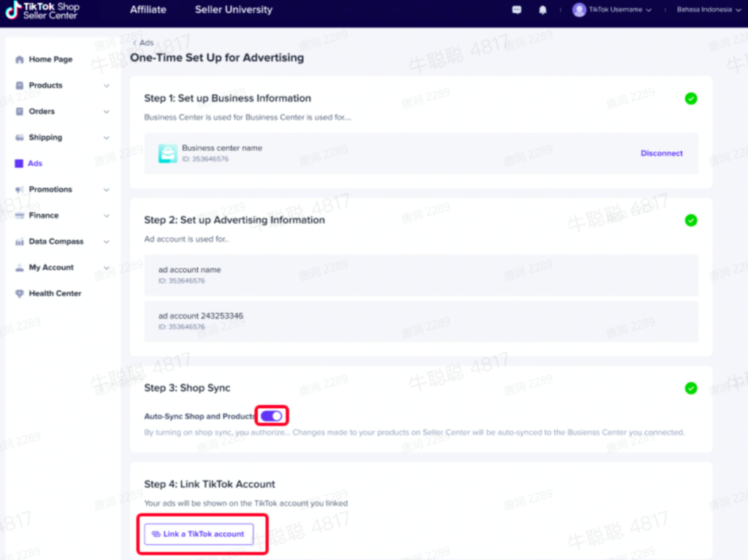Open Seller University in top navigation
The image size is (748, 560).
tap(233, 10)
